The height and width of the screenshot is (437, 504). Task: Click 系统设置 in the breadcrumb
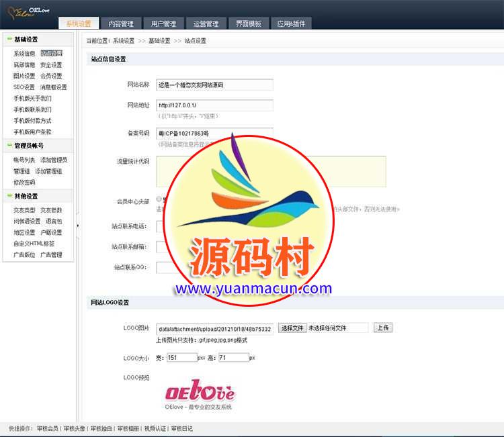124,41
